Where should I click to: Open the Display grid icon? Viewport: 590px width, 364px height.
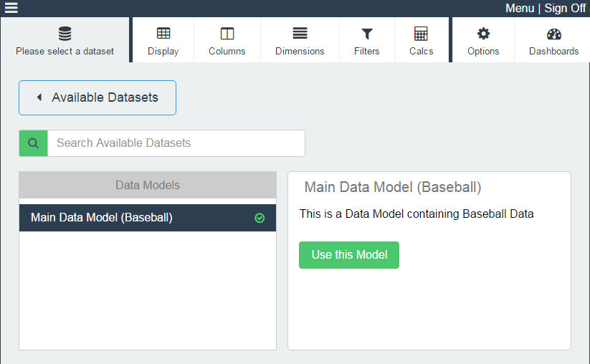point(163,34)
